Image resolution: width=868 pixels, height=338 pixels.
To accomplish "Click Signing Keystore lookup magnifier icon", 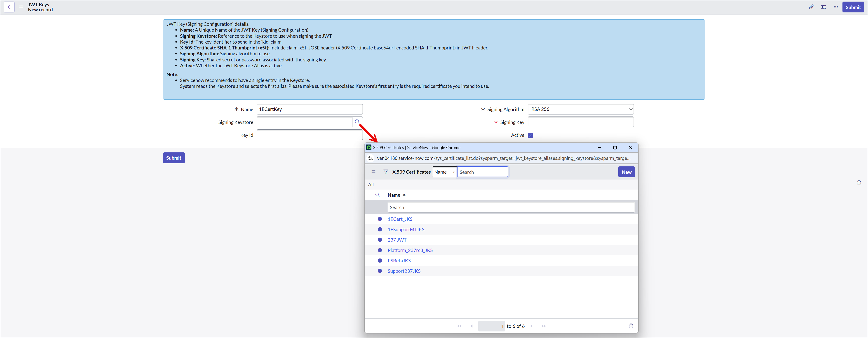I will point(357,122).
